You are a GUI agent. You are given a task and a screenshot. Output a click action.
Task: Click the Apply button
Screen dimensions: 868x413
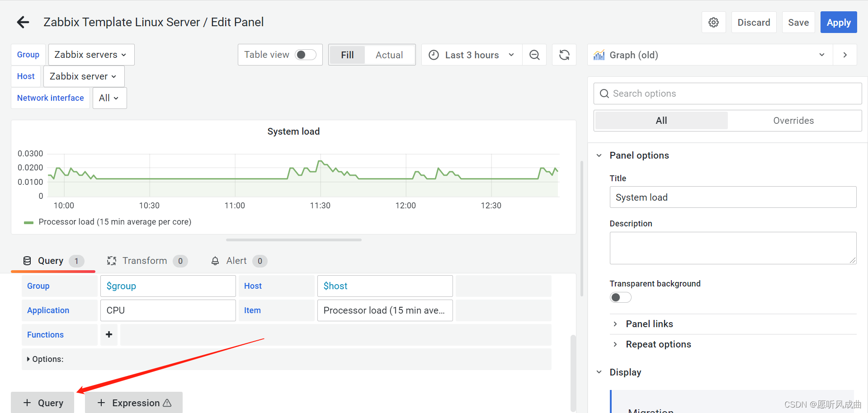tap(839, 22)
